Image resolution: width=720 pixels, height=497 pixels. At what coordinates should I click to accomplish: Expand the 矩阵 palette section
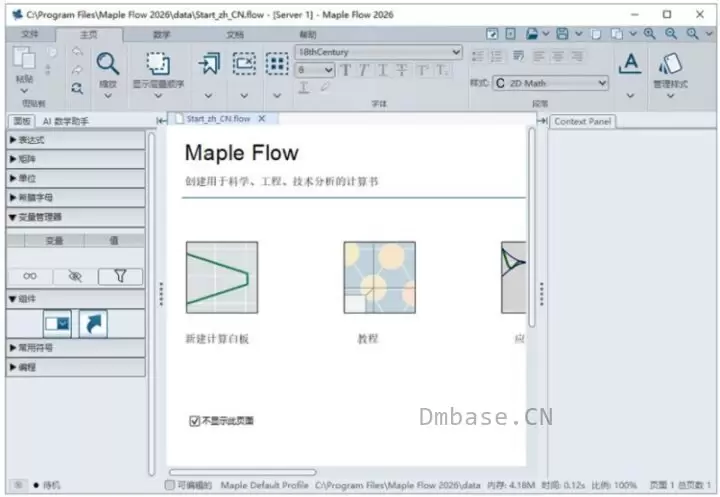[x=76, y=159]
